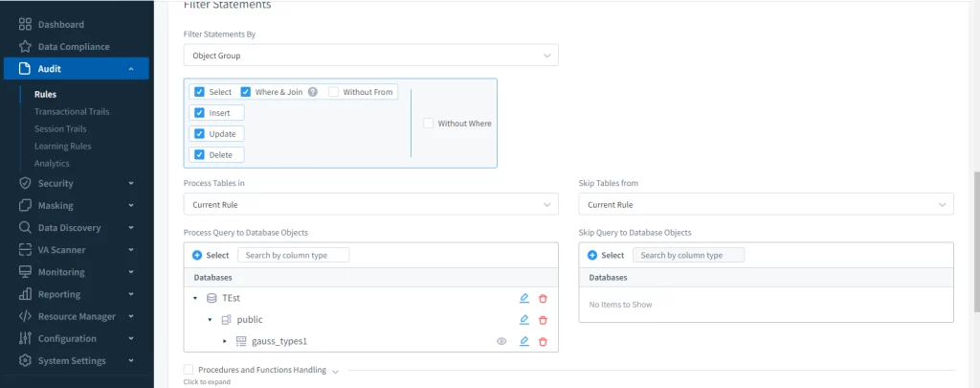The image size is (980, 388).
Task: Open the Filter Statements By dropdown
Action: coord(370,56)
